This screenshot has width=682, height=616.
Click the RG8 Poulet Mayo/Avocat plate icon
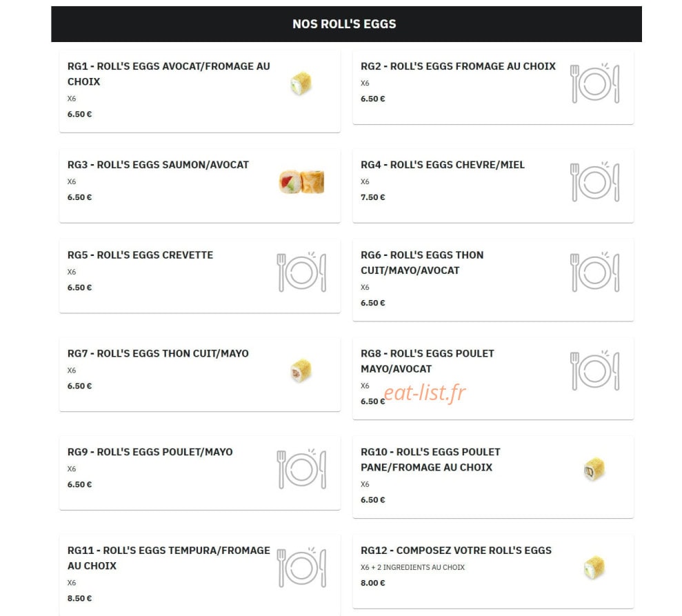[594, 370]
